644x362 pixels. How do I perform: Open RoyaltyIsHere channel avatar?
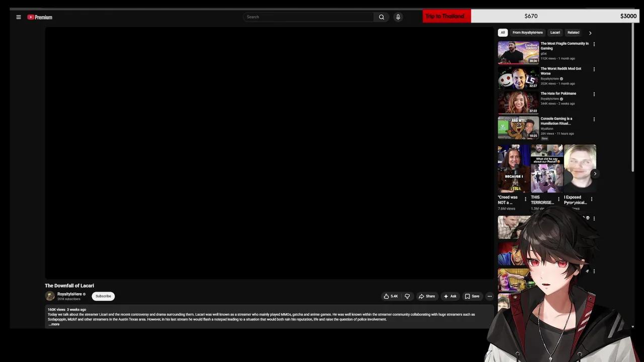(x=50, y=296)
